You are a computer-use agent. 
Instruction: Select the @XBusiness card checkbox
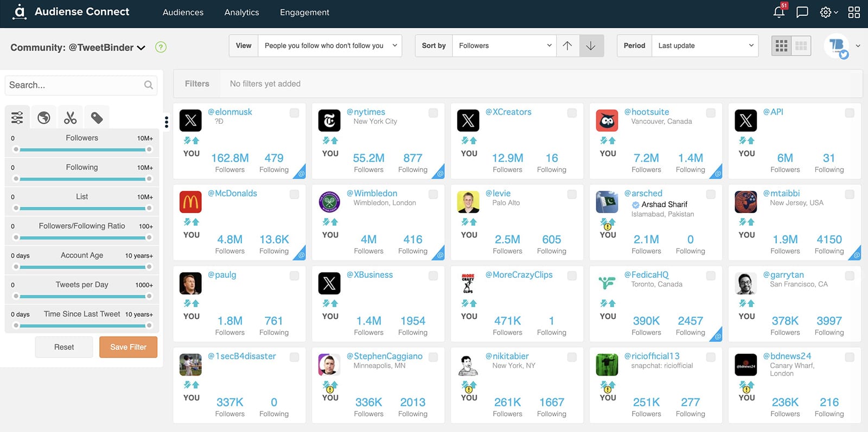click(433, 276)
